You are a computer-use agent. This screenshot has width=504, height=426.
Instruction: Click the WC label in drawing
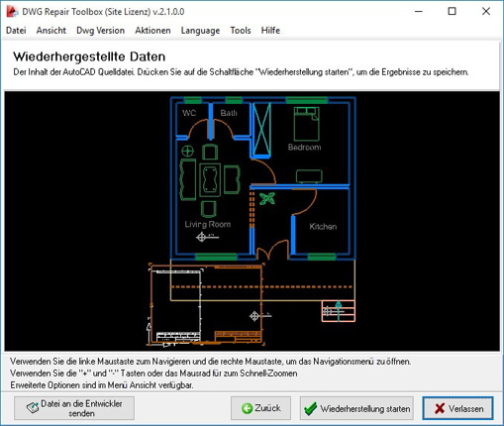point(189,113)
